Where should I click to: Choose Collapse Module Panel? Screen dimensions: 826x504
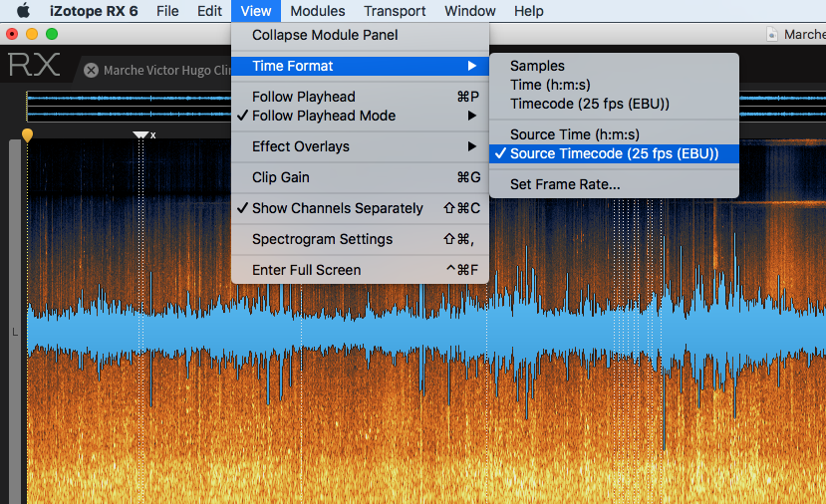click(x=361, y=35)
